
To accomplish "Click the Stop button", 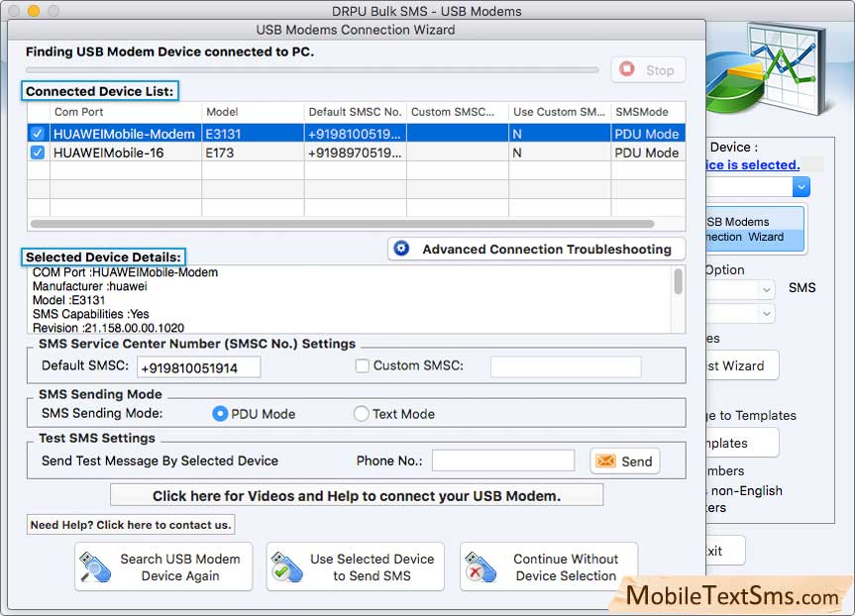I will click(x=648, y=69).
